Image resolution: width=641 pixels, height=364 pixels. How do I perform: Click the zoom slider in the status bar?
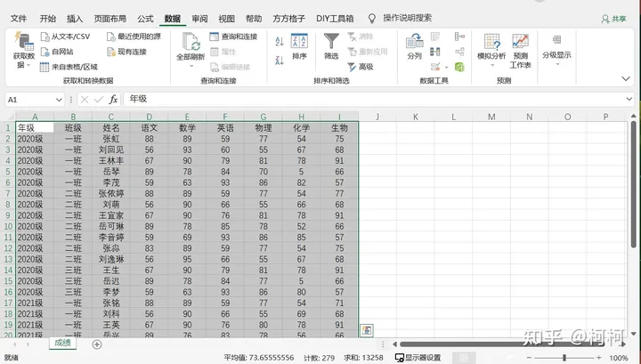[x=563, y=358]
